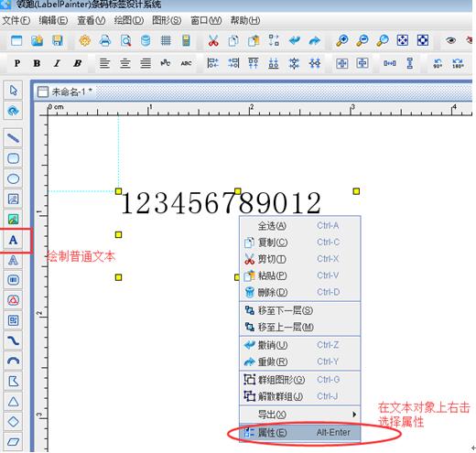The width and height of the screenshot is (476, 453).
Task: Click the printer icon in toolbar
Action: point(105,40)
